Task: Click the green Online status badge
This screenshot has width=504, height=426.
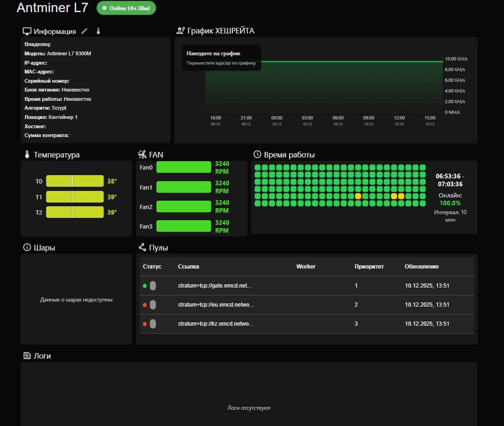Action: (x=126, y=8)
